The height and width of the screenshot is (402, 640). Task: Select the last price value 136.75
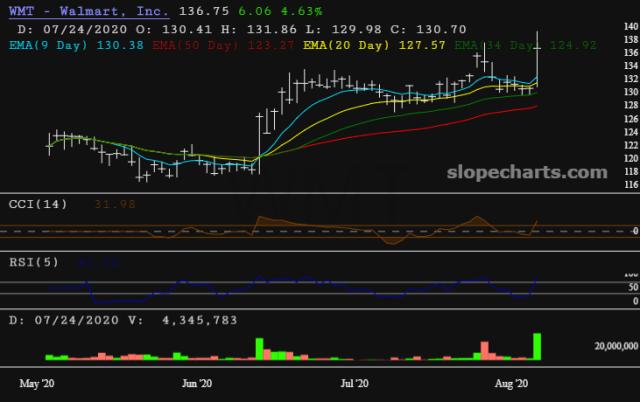point(204,11)
